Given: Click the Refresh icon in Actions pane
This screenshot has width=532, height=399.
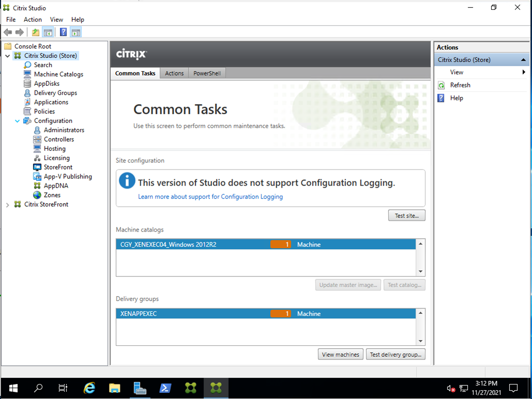Looking at the screenshot, I should coord(441,85).
